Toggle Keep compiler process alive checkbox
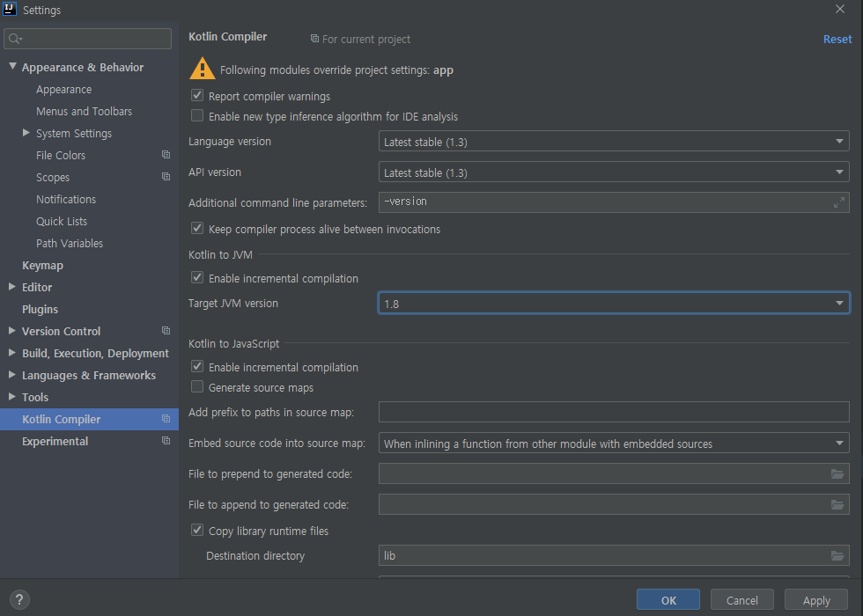The height and width of the screenshot is (616, 863). pyautogui.click(x=197, y=228)
